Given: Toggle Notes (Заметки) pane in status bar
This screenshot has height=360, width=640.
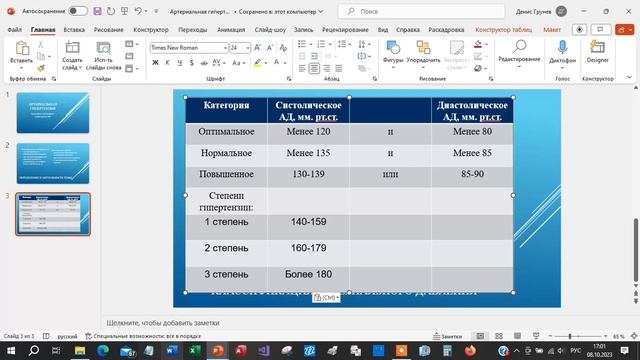Looking at the screenshot, I should click(448, 336).
